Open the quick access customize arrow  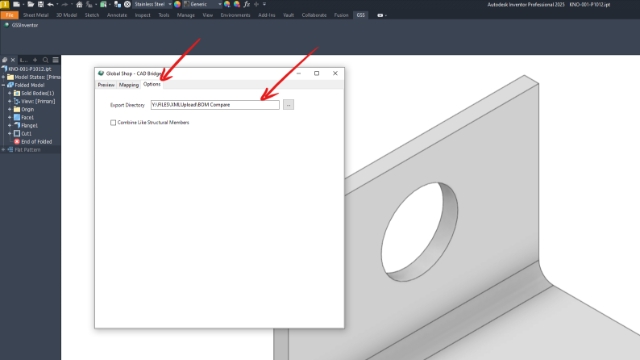coord(264,4)
